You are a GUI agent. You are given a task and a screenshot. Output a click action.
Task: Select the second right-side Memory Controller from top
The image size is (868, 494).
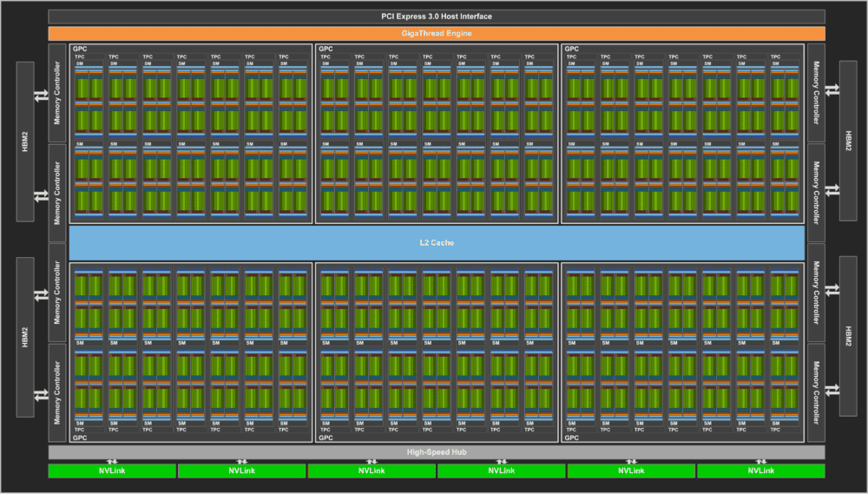click(x=816, y=193)
